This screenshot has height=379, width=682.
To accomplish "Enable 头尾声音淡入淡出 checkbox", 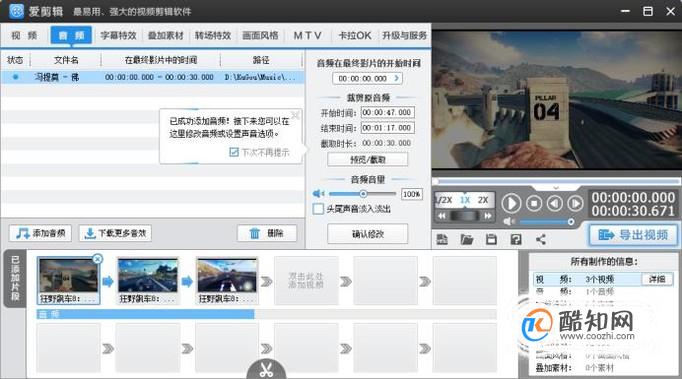I will (318, 209).
